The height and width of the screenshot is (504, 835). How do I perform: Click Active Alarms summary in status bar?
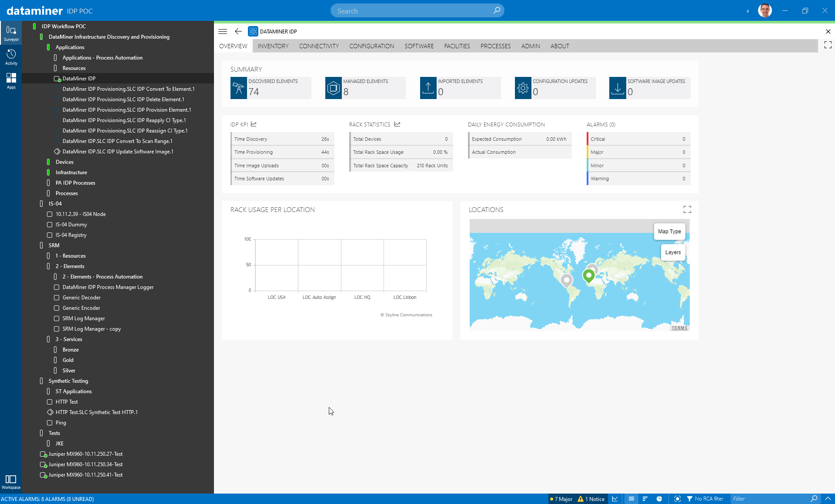[47, 499]
